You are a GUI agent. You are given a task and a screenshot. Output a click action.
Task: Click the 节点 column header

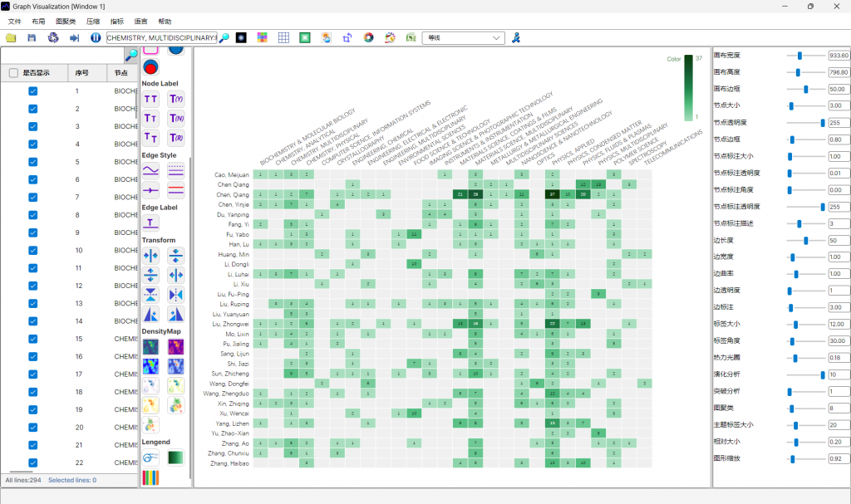(x=121, y=73)
